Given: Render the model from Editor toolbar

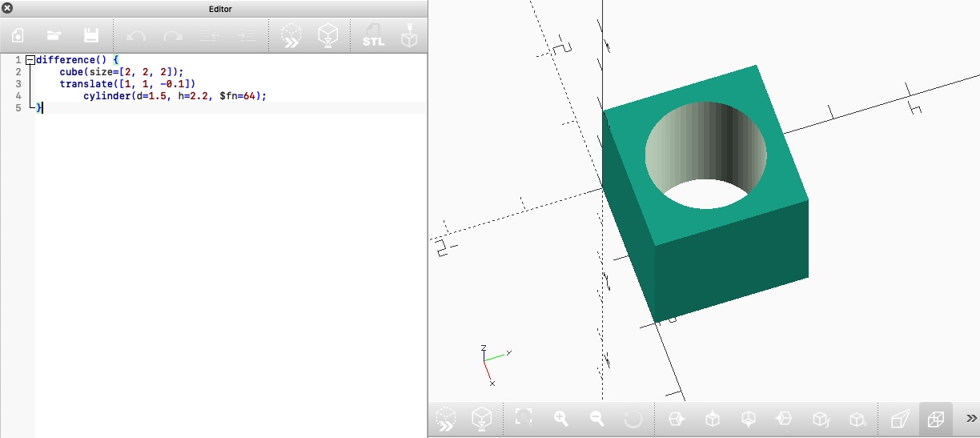Looking at the screenshot, I should pos(327,36).
